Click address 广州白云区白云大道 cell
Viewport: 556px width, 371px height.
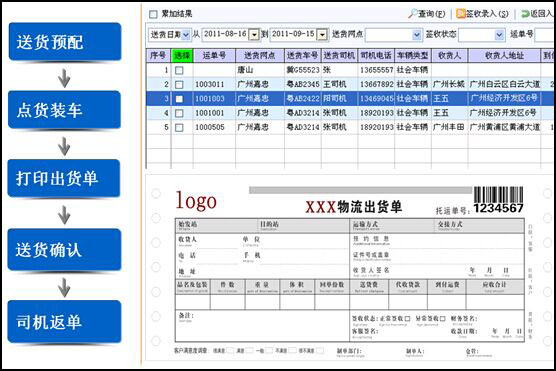[504, 84]
